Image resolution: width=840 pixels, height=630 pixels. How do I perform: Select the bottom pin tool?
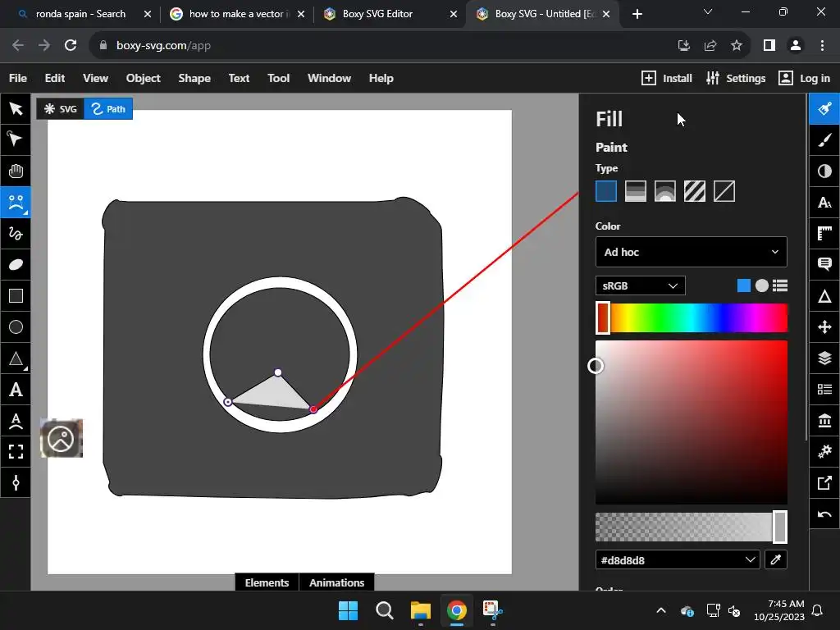[16, 482]
